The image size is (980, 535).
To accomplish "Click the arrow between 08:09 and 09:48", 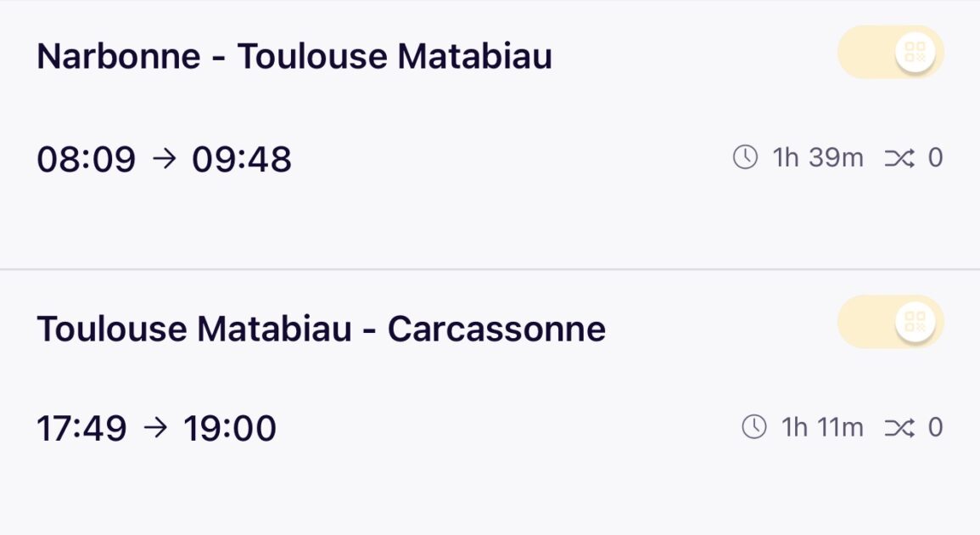I will coord(164,159).
